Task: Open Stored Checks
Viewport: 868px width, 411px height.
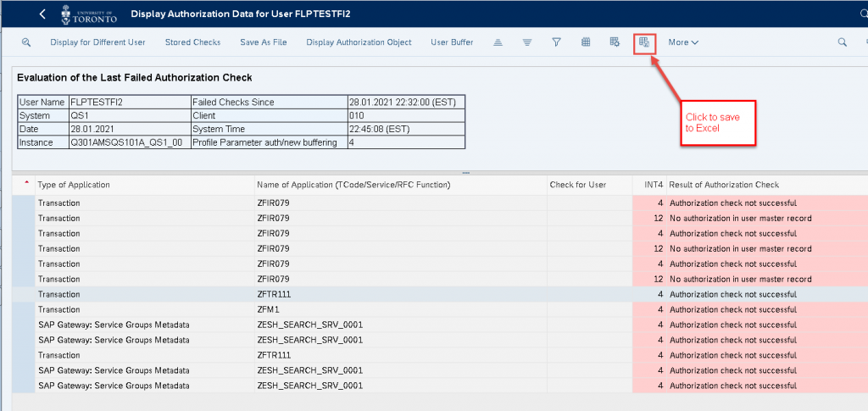Action: click(192, 42)
